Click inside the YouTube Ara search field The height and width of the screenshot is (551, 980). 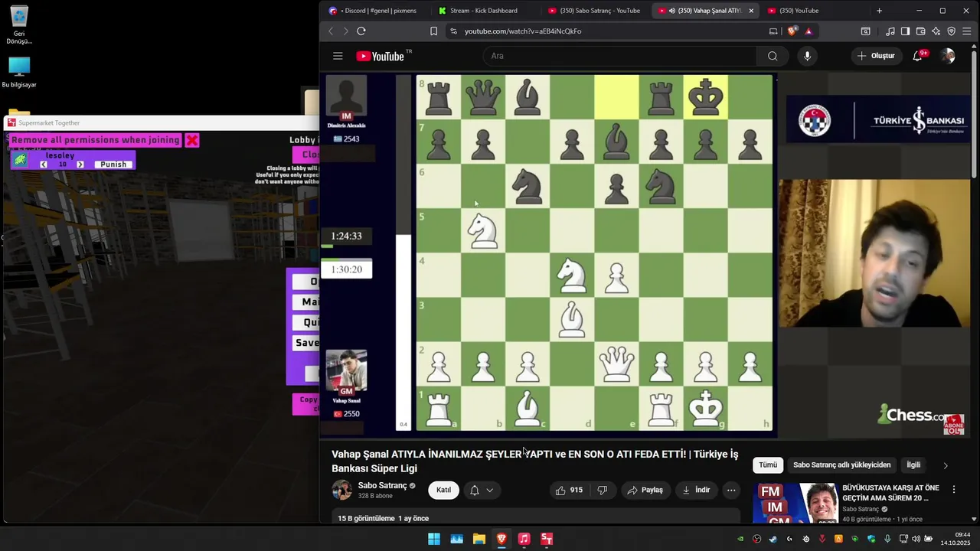620,56
